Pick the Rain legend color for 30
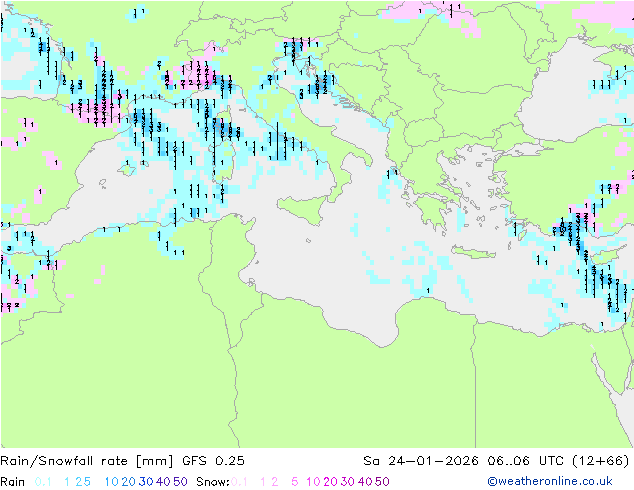 146,482
